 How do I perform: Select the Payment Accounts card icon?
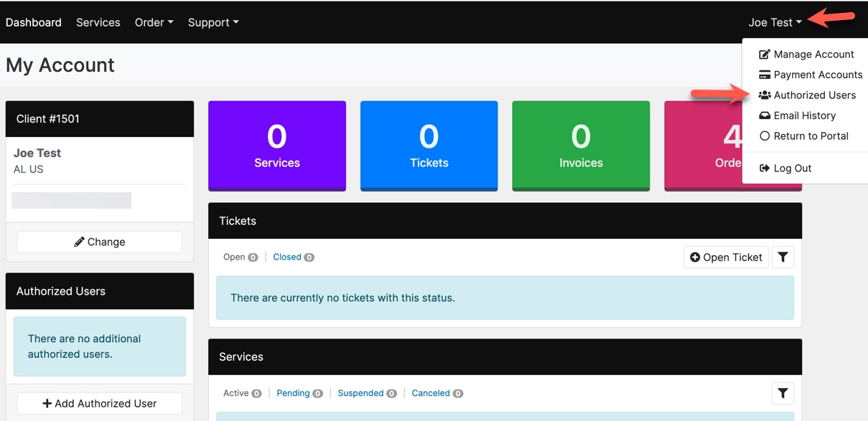765,75
